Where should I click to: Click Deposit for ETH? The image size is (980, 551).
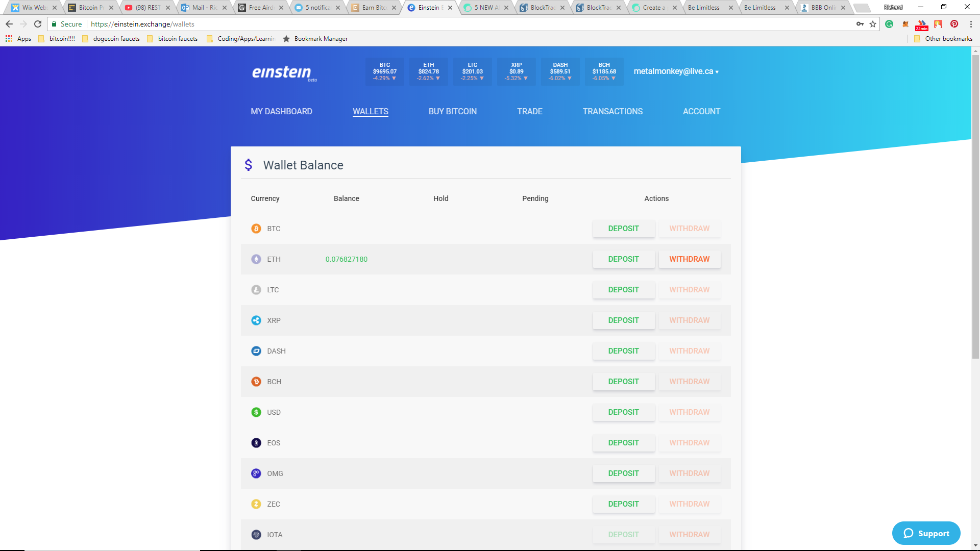[x=624, y=259]
